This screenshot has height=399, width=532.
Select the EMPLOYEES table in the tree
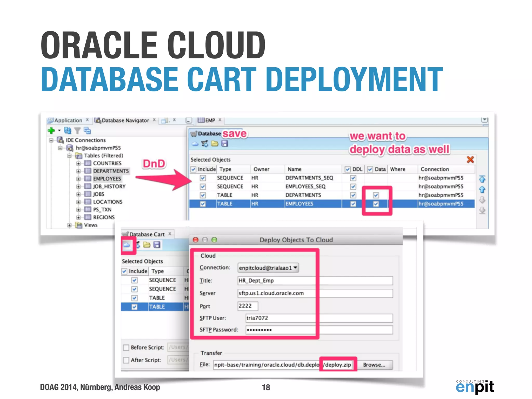pos(107,179)
